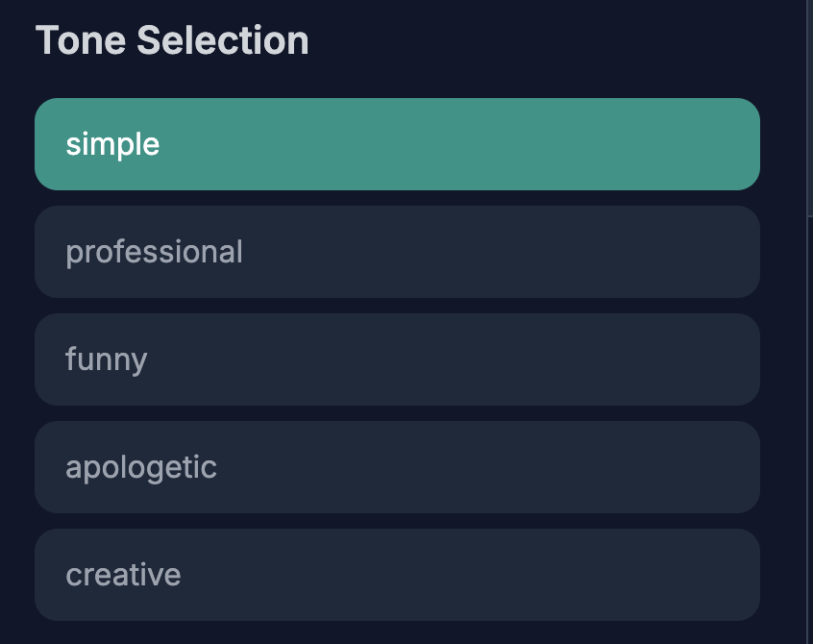
Task: Pick the tone directly below "simple"
Action: [397, 252]
